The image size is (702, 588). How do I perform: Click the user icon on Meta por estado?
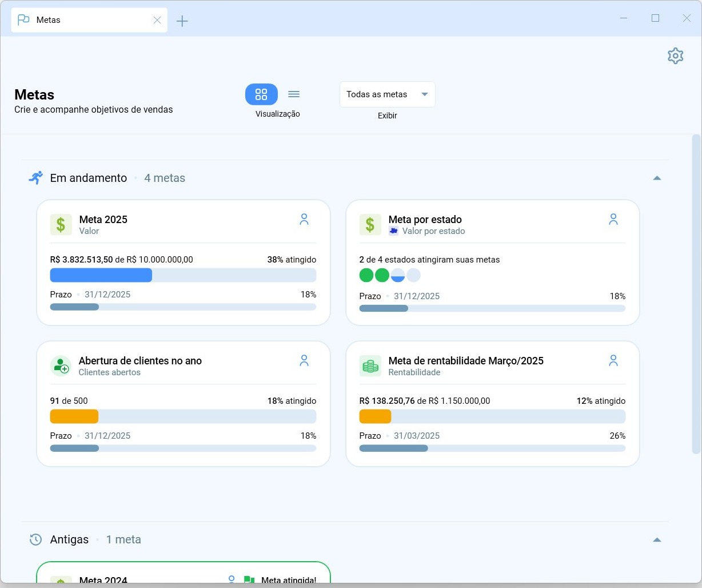click(x=613, y=219)
